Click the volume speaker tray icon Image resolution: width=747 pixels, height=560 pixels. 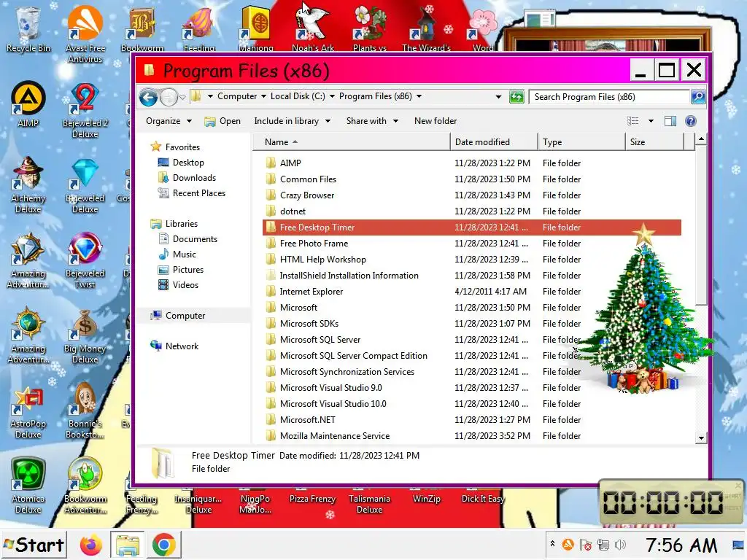click(620, 544)
